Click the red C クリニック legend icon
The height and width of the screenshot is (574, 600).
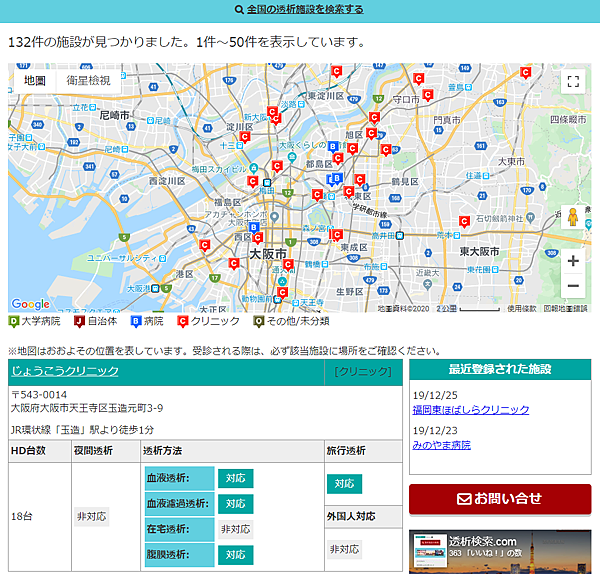[x=183, y=321]
